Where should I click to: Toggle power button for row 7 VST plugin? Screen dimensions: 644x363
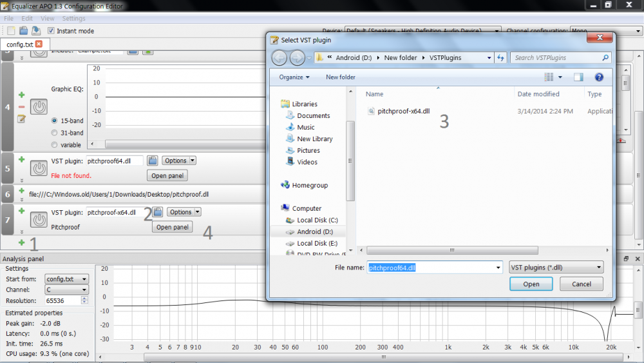pyautogui.click(x=39, y=220)
